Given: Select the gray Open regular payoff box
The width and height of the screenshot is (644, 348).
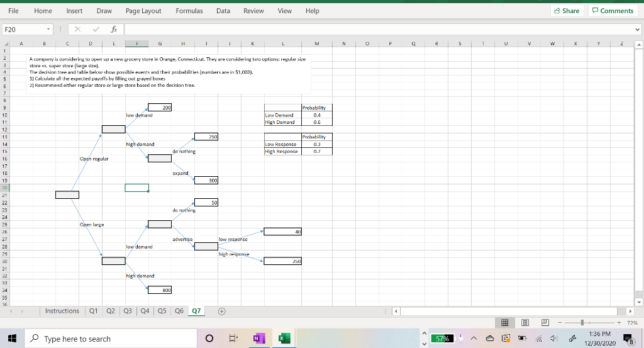Looking at the screenshot, I should click(114, 130).
